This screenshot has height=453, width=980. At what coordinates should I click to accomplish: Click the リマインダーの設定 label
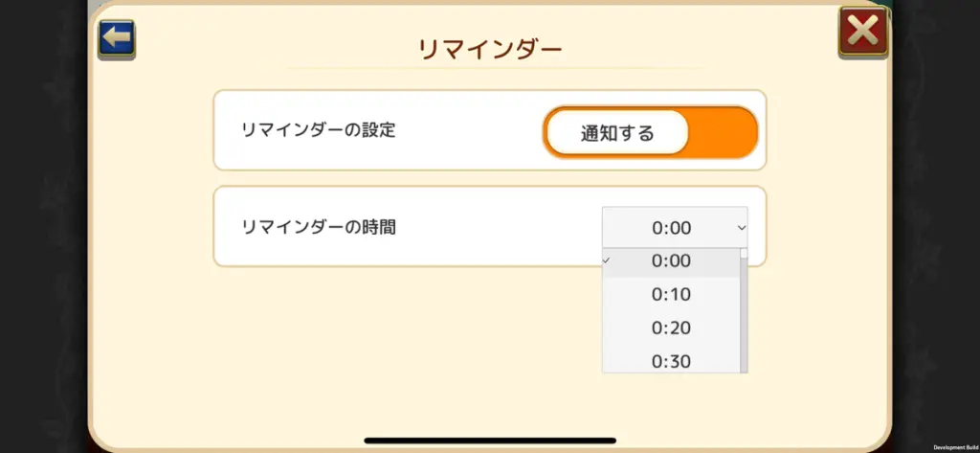pyautogui.click(x=318, y=130)
